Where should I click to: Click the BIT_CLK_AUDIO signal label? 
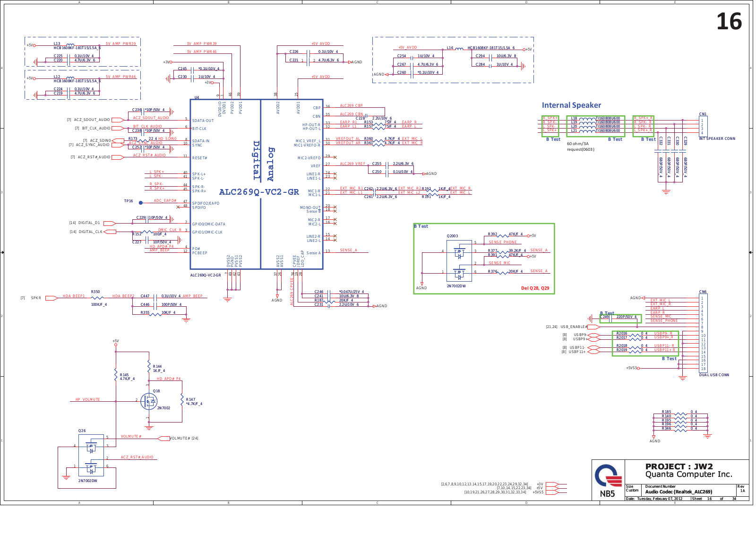tap(96, 128)
